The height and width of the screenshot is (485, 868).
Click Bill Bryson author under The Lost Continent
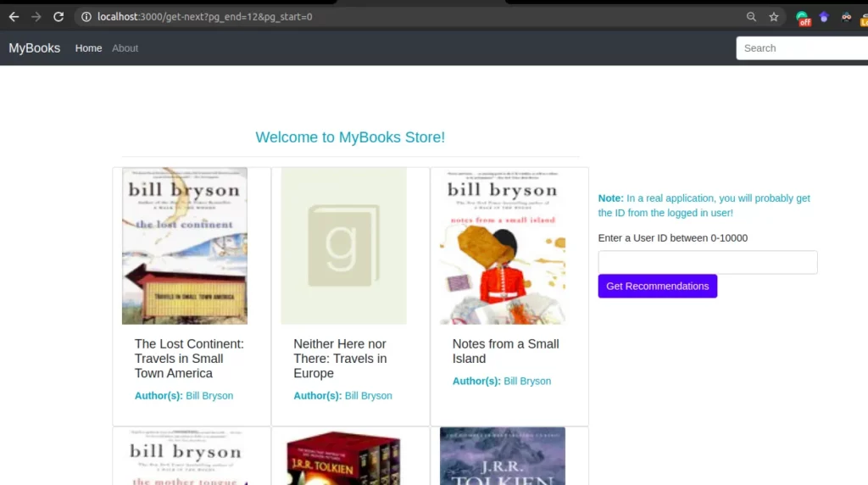(209, 396)
